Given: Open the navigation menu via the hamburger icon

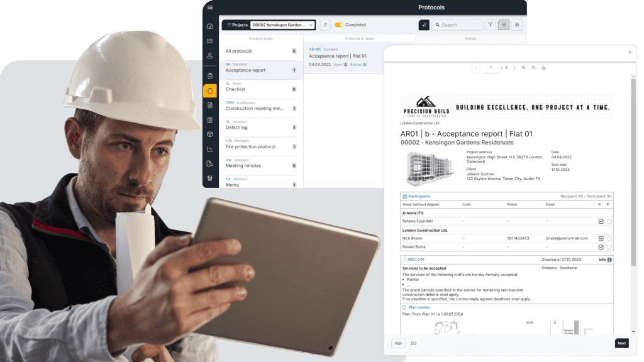Looking at the screenshot, I should point(210,8).
